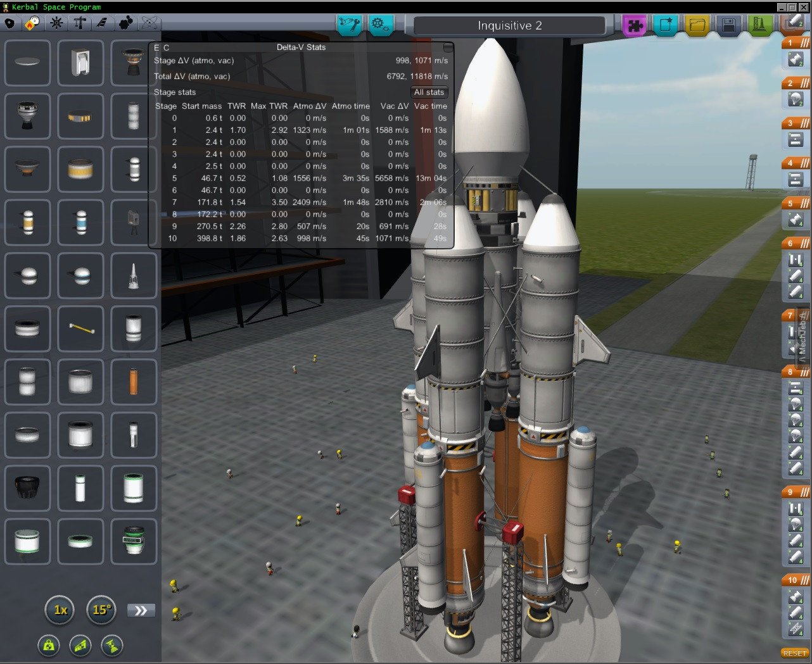Image resolution: width=812 pixels, height=664 pixels.
Task: Toggle the center of thrust overlay
Action: [x=111, y=646]
